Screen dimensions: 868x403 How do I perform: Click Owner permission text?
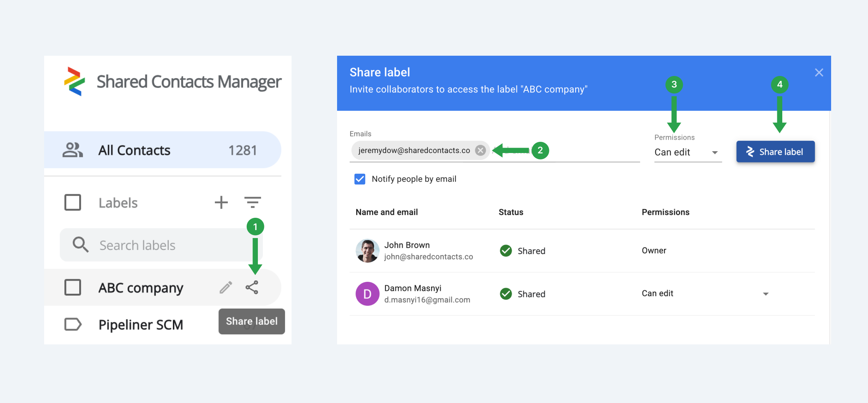(654, 251)
